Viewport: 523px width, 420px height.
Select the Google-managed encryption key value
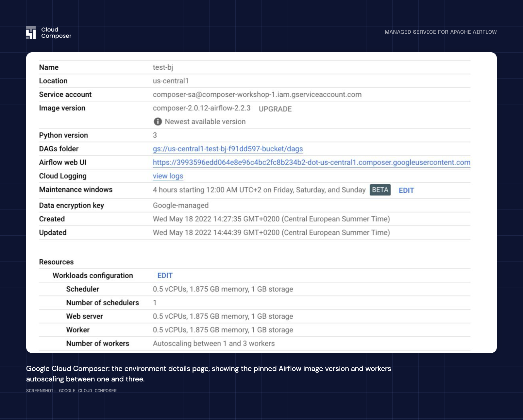tap(181, 205)
